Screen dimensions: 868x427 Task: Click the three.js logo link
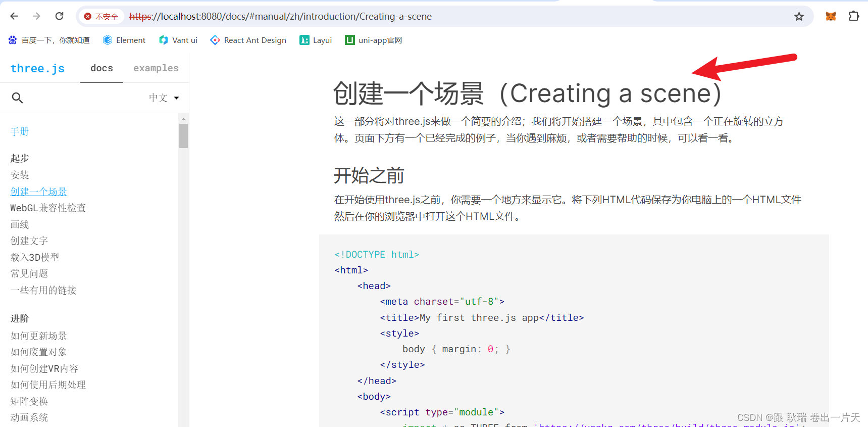point(37,68)
